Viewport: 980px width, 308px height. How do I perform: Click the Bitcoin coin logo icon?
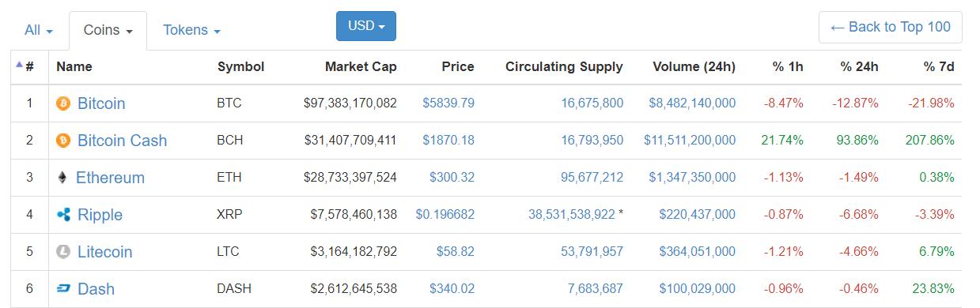click(x=63, y=103)
